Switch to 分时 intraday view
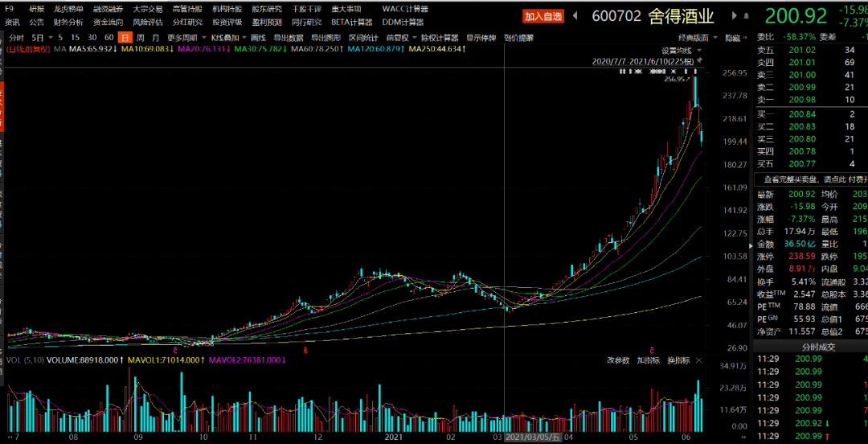Screen dimensions: 868x444 (x=17, y=39)
